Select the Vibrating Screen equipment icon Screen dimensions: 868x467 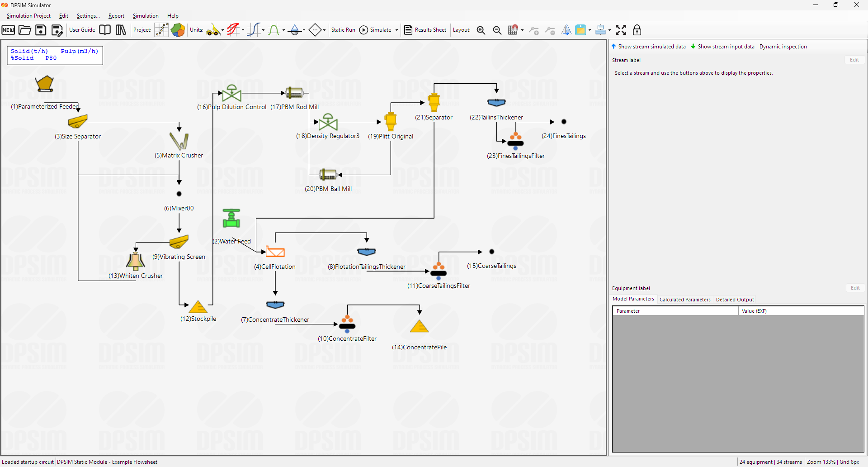(x=179, y=242)
